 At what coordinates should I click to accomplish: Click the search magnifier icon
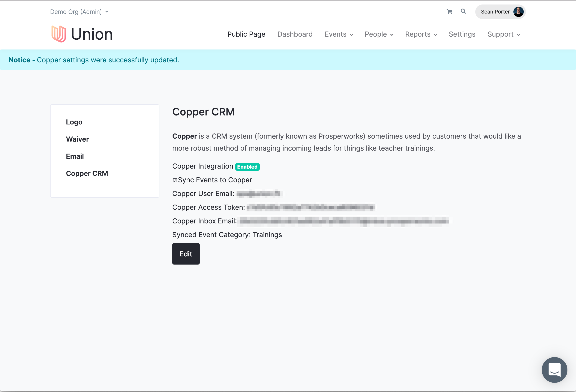tap(463, 11)
